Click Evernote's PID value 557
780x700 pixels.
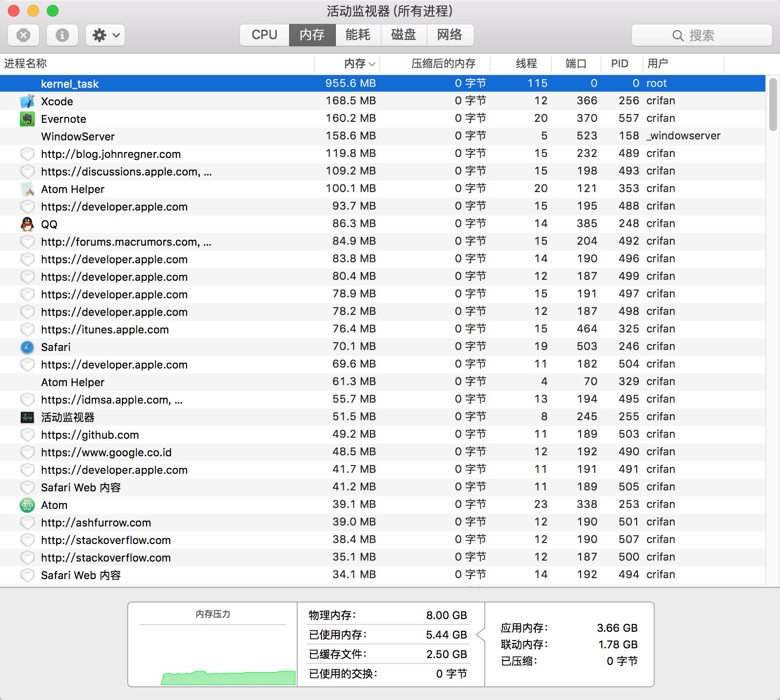pos(629,118)
